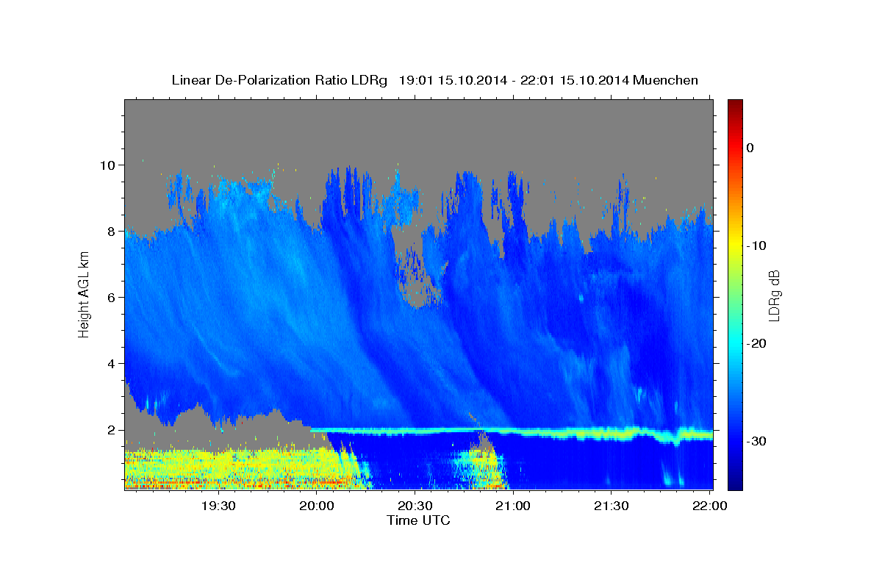Click the height tick label 6
This screenshot has width=882, height=588.
point(113,297)
